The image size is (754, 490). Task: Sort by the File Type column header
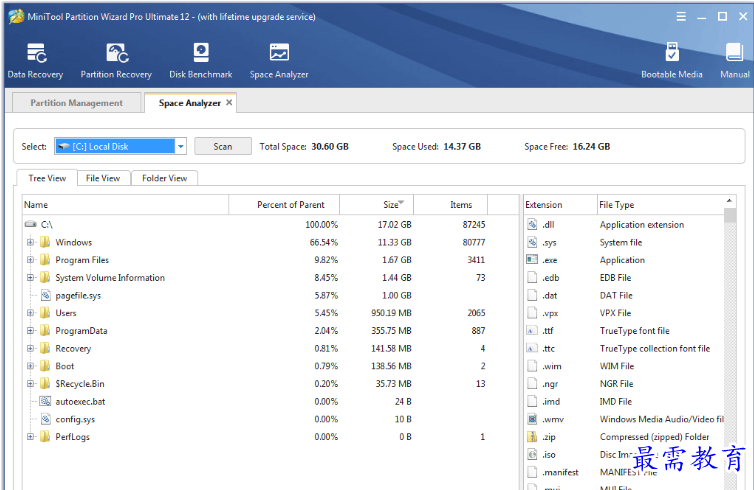click(x=660, y=204)
